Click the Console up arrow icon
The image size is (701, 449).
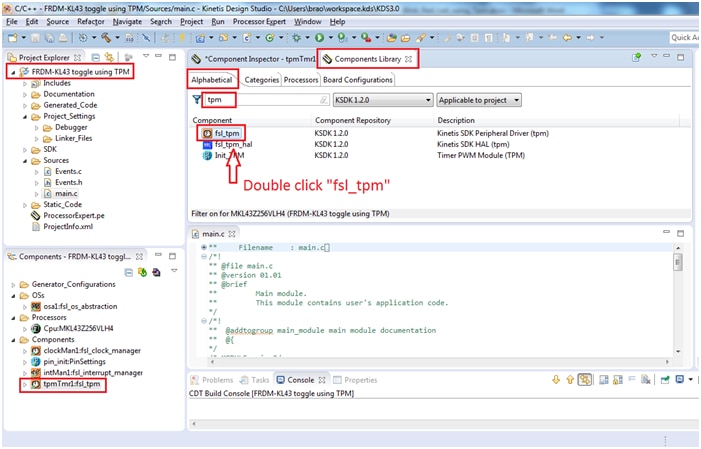(x=570, y=380)
